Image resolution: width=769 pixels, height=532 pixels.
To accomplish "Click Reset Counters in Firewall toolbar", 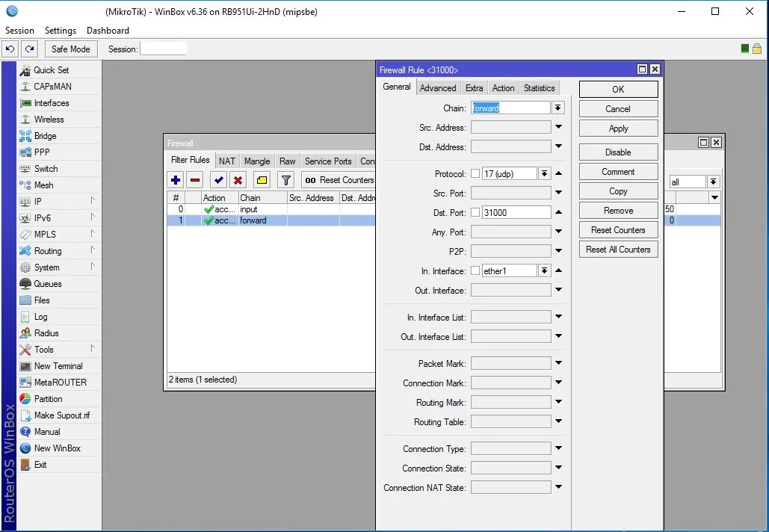I will click(x=339, y=180).
